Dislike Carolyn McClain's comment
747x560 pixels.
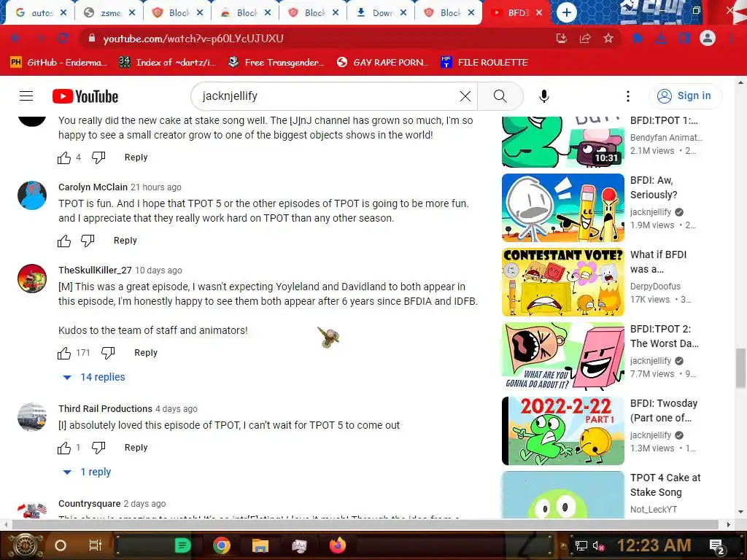point(88,241)
